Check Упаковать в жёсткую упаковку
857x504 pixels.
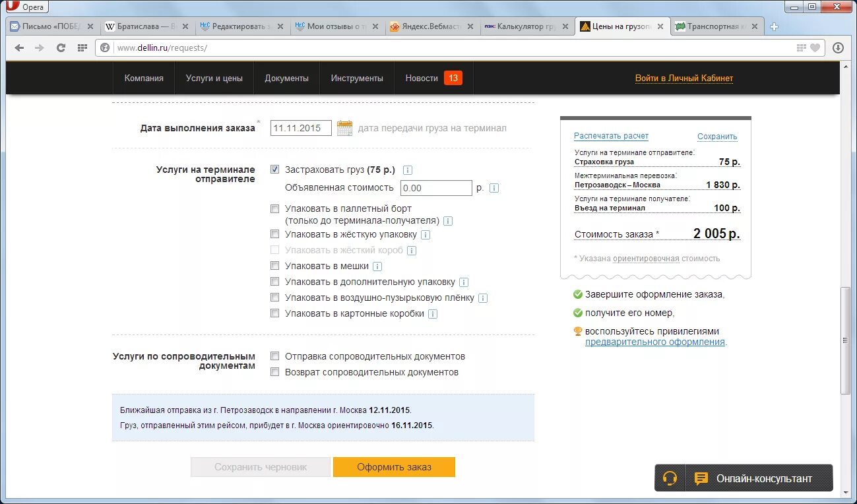coord(275,234)
